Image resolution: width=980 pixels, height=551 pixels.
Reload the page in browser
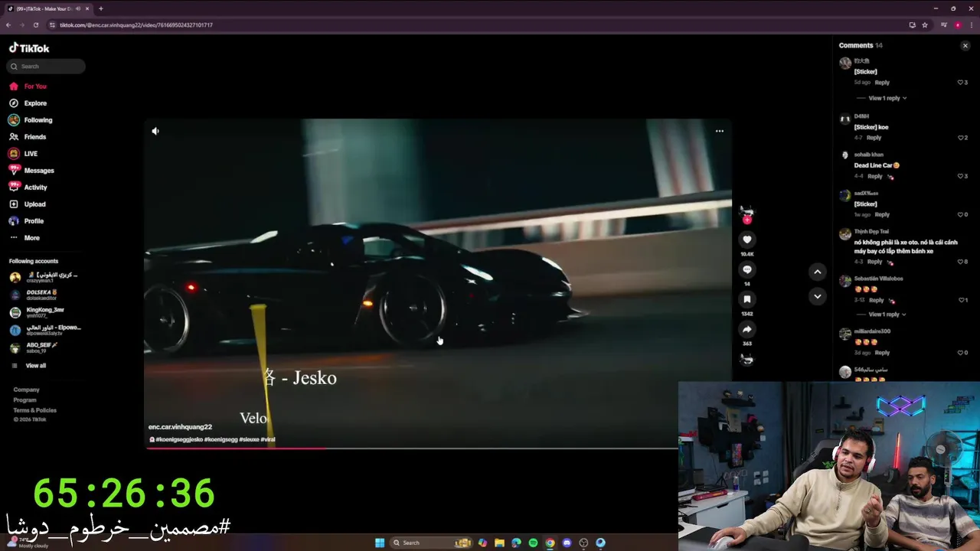tap(35, 24)
